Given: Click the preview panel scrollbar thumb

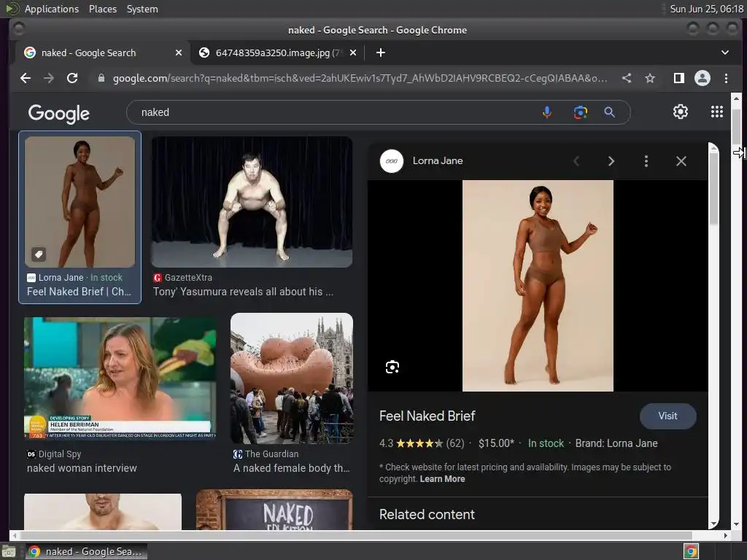Looking at the screenshot, I should point(713,189).
